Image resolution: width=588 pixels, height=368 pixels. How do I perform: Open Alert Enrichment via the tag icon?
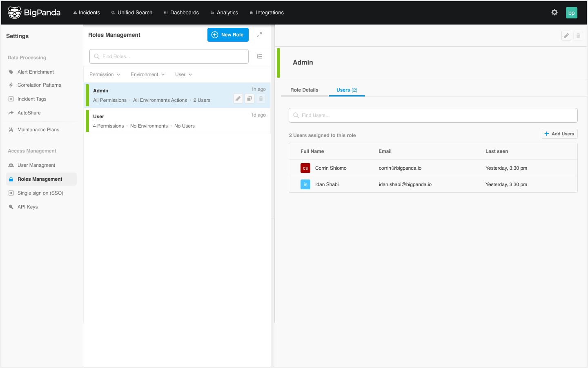(11, 72)
